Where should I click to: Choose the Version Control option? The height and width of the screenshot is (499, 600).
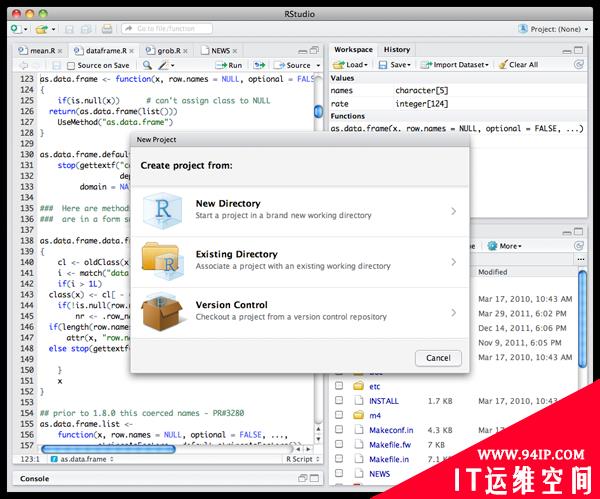coord(300,313)
